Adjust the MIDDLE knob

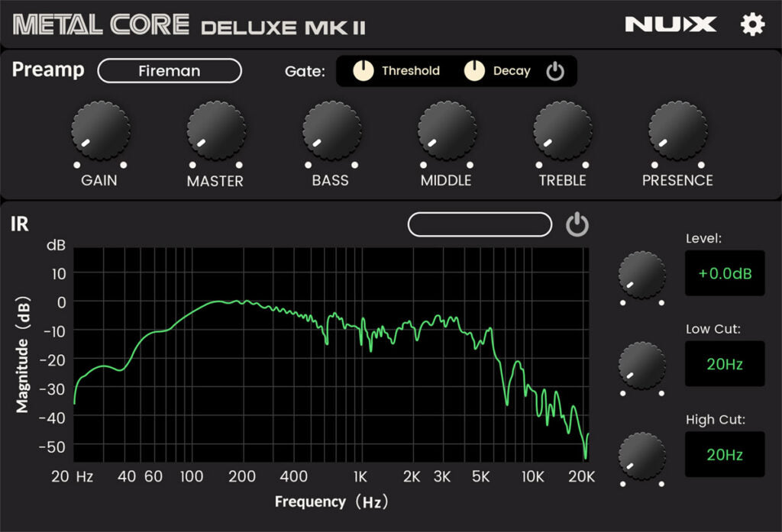point(445,130)
